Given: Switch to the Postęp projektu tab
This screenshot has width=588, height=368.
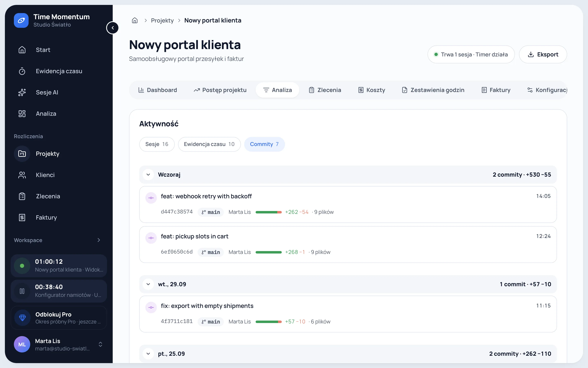Looking at the screenshot, I should point(220,90).
